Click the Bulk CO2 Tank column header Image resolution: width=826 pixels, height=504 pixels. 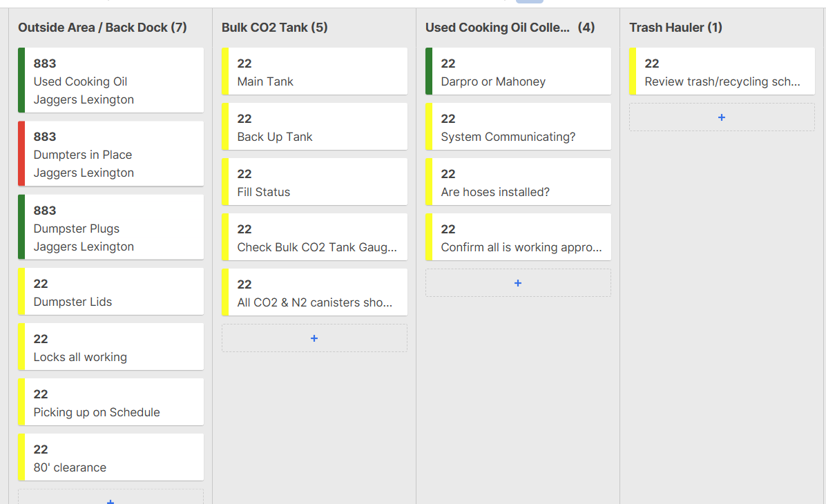point(274,28)
